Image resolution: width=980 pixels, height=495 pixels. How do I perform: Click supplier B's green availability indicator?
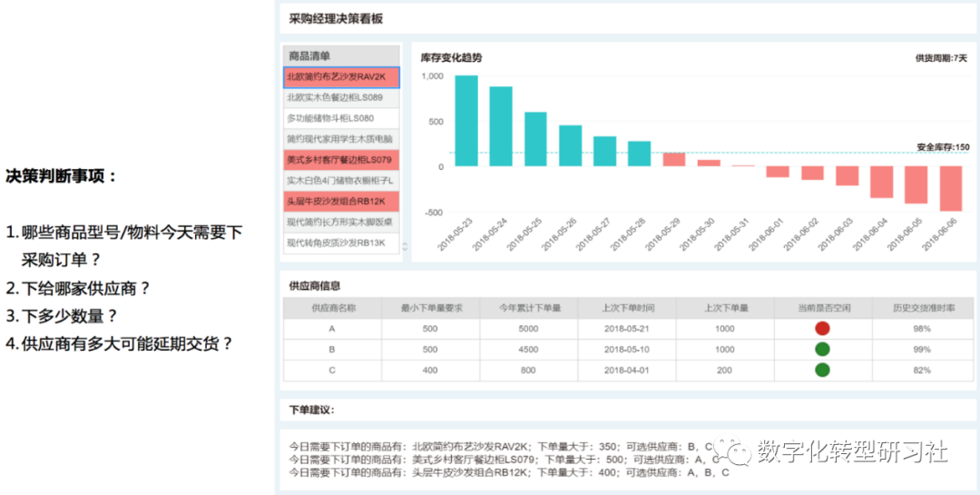(822, 350)
